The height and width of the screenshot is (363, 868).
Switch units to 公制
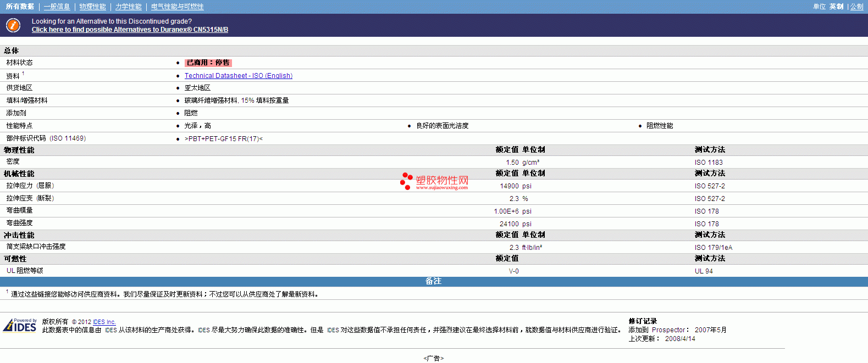857,7
